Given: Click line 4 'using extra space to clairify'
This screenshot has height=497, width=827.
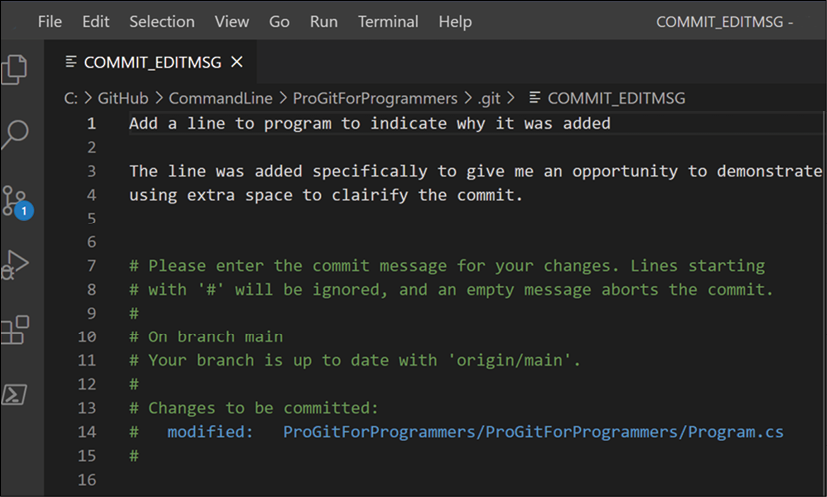Looking at the screenshot, I should (269, 195).
